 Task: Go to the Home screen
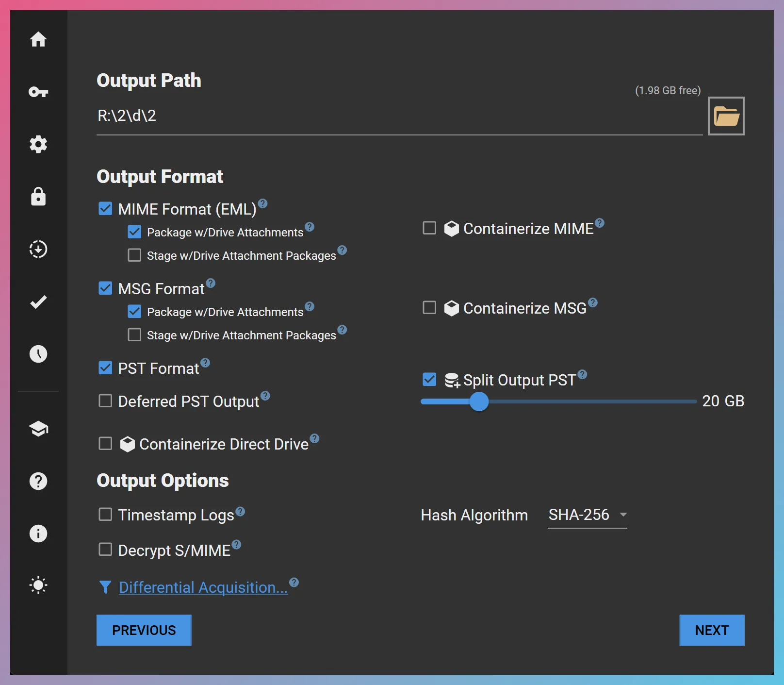(x=38, y=40)
